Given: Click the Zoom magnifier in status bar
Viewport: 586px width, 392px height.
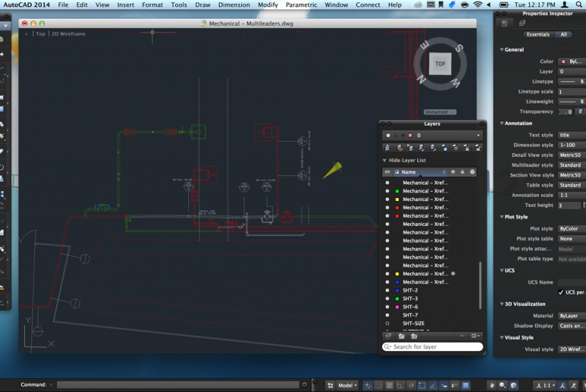Looking at the screenshot, I should coord(502,385).
